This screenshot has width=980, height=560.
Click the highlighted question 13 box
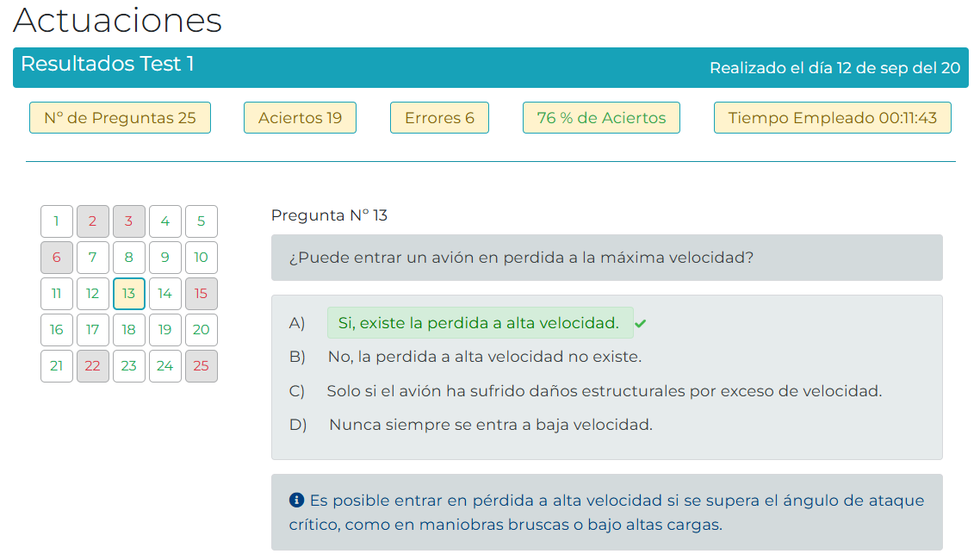coord(129,294)
